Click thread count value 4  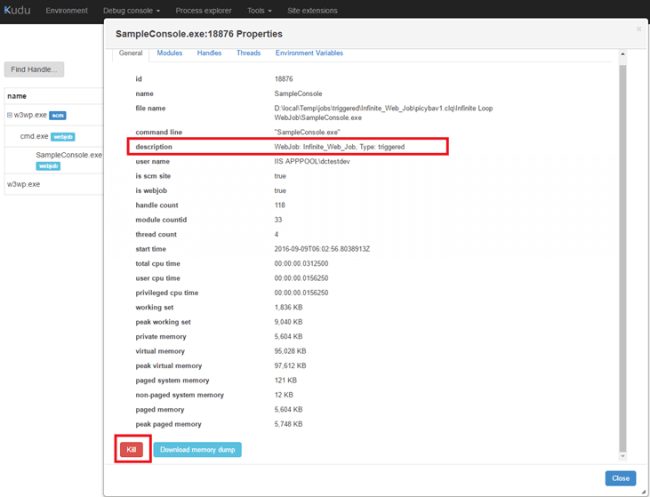point(276,234)
